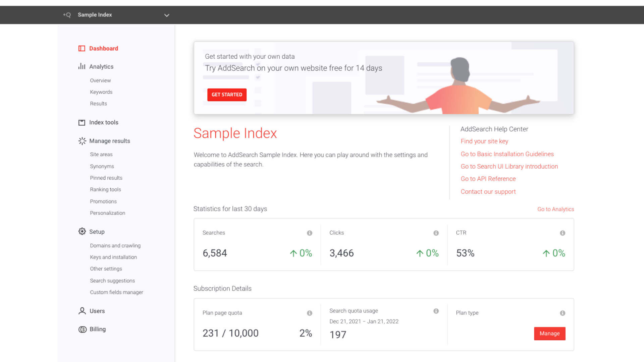
Task: Expand the Sample Index dropdown chevron
Action: pos(167,15)
